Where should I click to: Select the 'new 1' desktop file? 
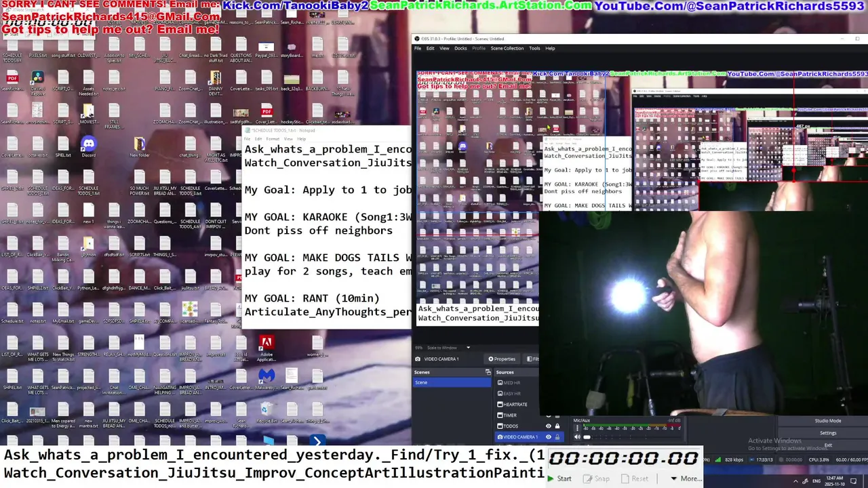(x=88, y=213)
